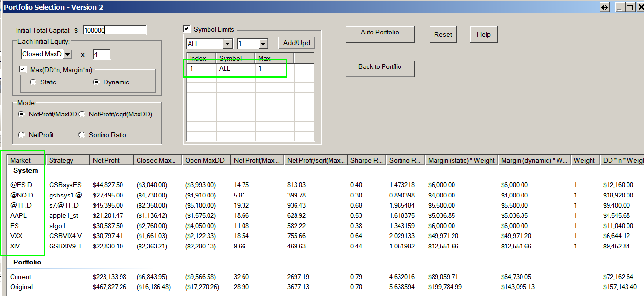The width and height of the screenshot is (644, 296).
Task: Click the Sharpe Ratio column header
Action: click(x=366, y=160)
